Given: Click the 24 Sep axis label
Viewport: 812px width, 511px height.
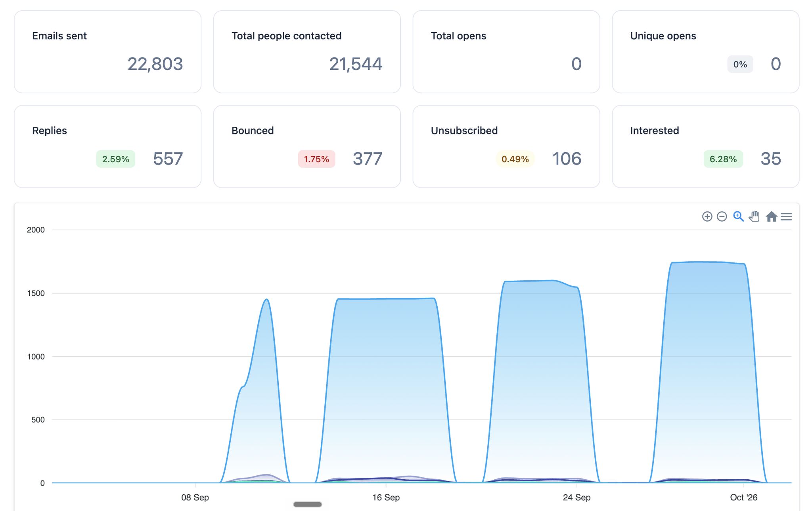Looking at the screenshot, I should pos(576,497).
